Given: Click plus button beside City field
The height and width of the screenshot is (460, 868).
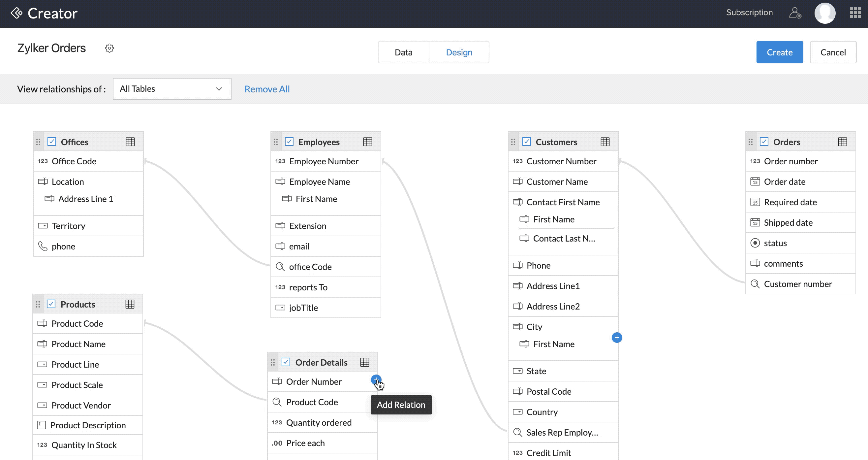Looking at the screenshot, I should click(x=617, y=338).
